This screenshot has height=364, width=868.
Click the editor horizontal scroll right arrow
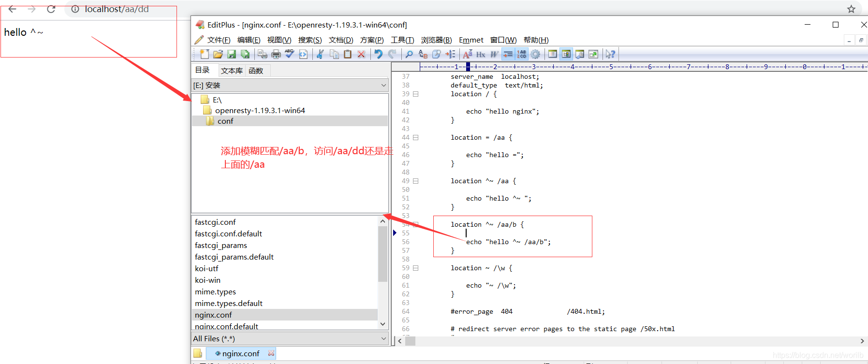[x=862, y=341]
